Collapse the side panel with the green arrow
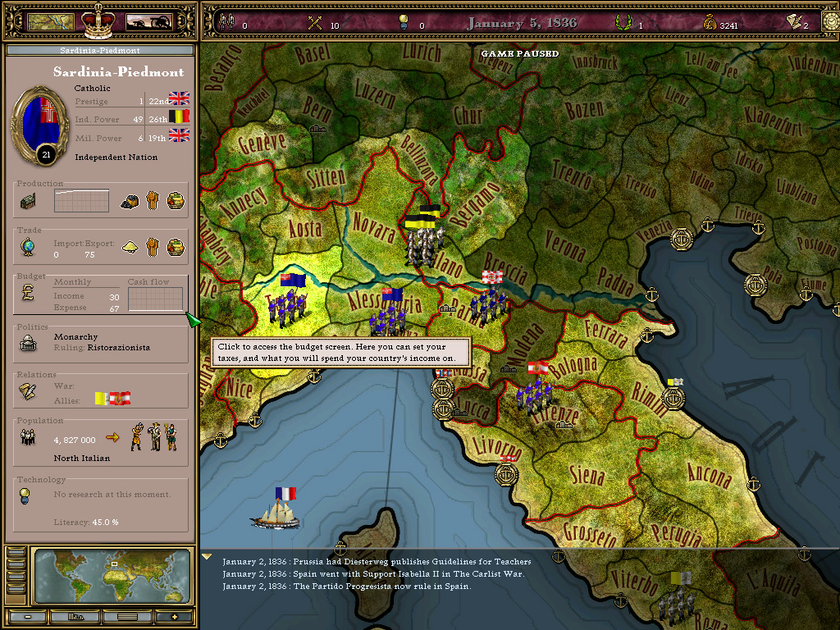840x630 pixels. [x=194, y=320]
